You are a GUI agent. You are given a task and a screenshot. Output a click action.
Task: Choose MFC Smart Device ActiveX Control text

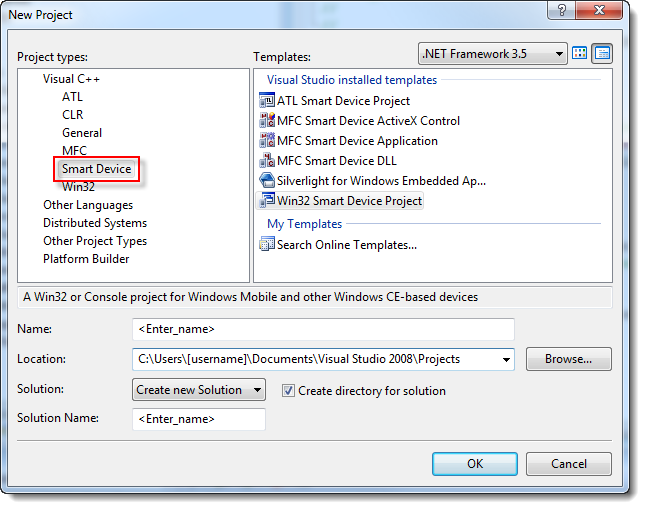[368, 121]
